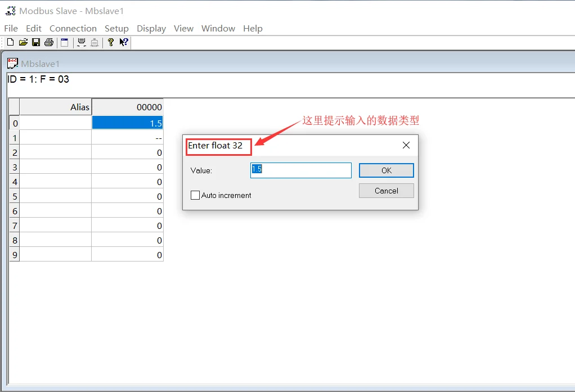
Task: Select the value cell in row 4
Action: point(127,182)
